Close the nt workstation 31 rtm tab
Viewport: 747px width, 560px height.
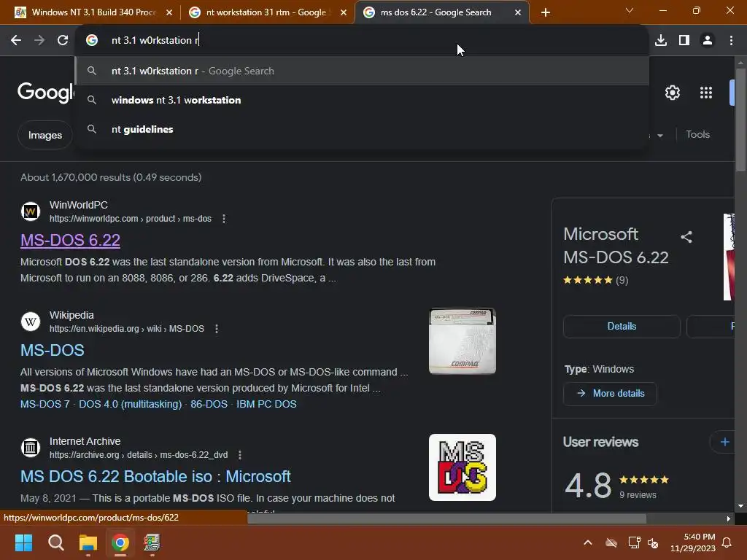click(344, 12)
